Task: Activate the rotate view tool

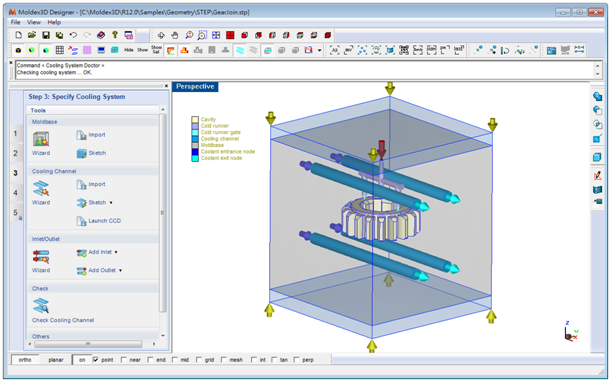Action: click(161, 35)
